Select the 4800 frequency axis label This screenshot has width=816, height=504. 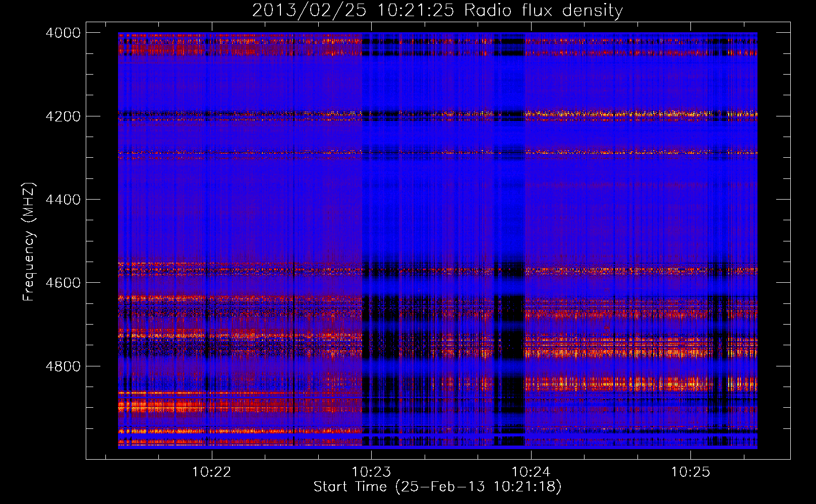pos(63,366)
